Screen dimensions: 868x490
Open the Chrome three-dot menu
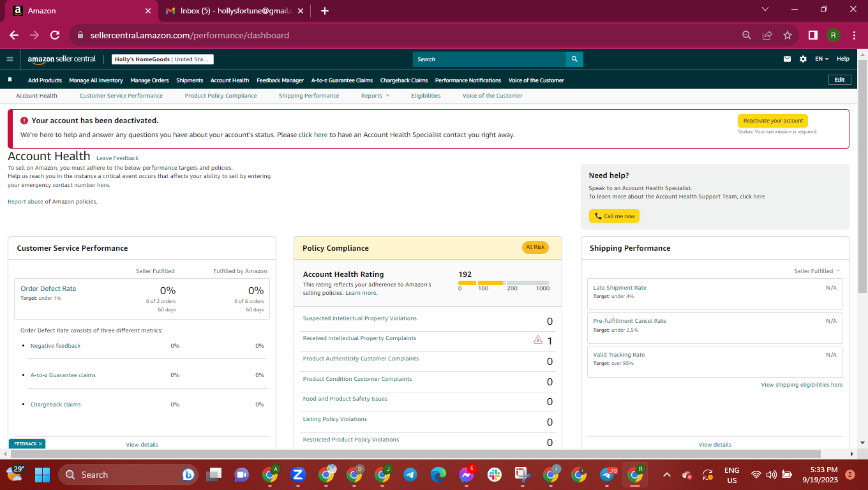coord(854,35)
